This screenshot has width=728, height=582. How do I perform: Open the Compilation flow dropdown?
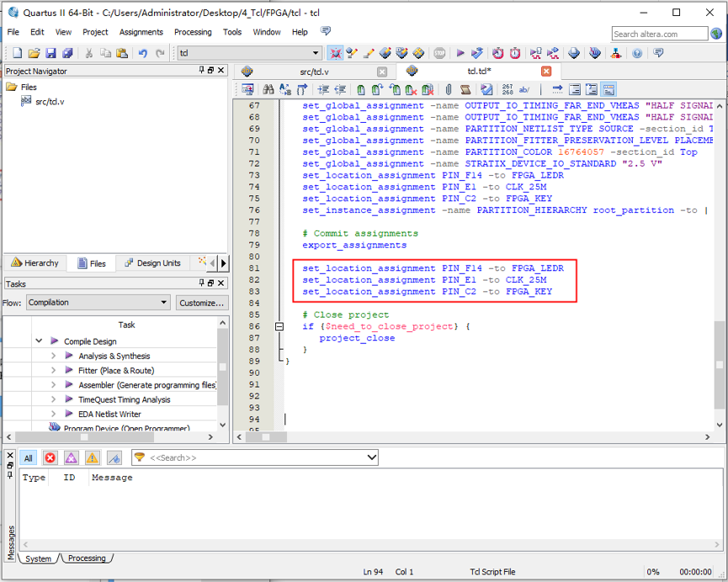pyautogui.click(x=98, y=303)
